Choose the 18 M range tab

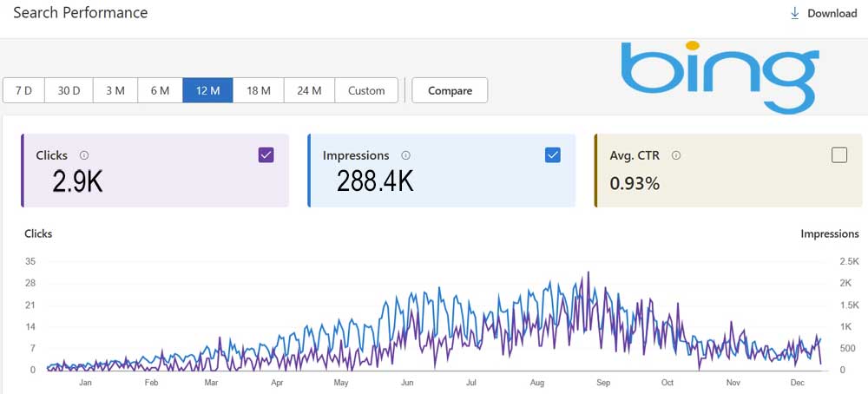[x=259, y=90]
